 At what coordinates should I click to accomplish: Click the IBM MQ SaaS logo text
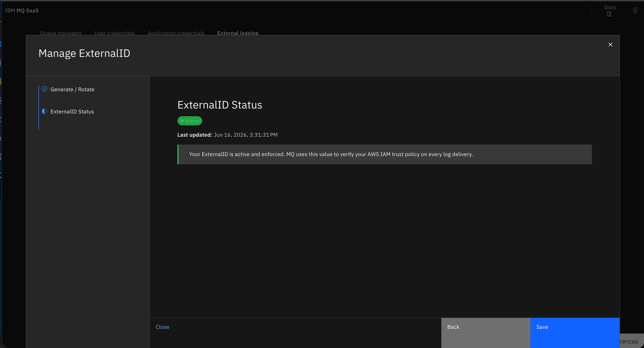[22, 10]
